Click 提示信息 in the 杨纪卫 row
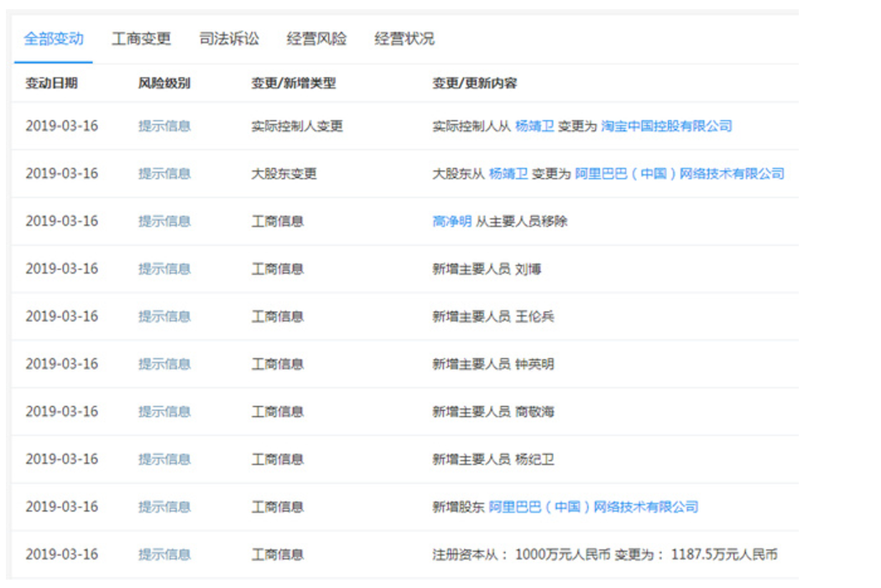881x588 pixels. coord(164,460)
